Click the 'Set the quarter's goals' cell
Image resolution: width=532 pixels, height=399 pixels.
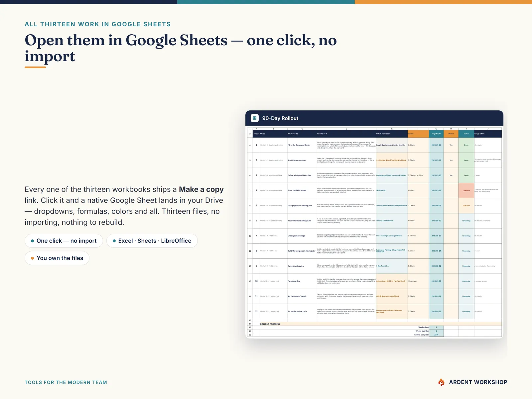coord(302,296)
